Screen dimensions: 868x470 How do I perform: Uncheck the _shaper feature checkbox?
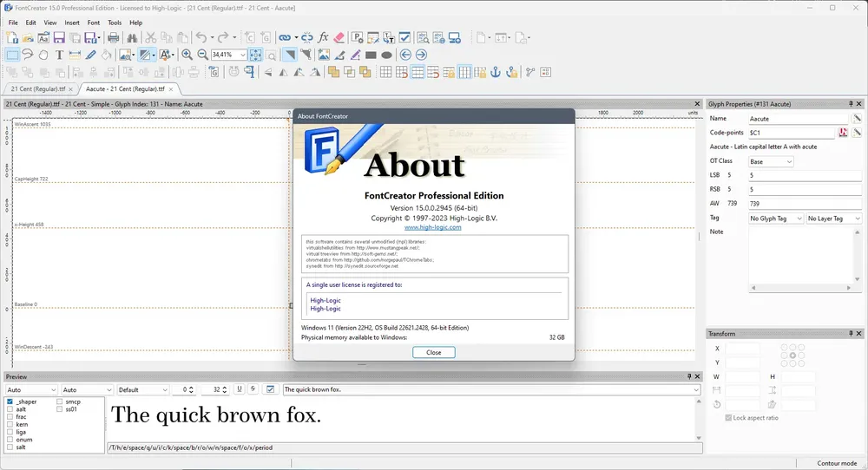pyautogui.click(x=10, y=401)
